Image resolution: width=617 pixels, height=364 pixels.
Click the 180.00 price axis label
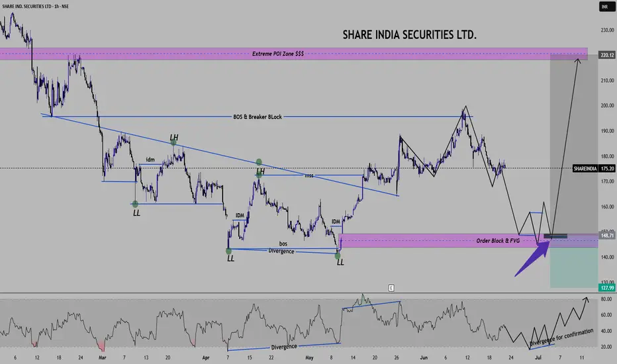[607, 156]
